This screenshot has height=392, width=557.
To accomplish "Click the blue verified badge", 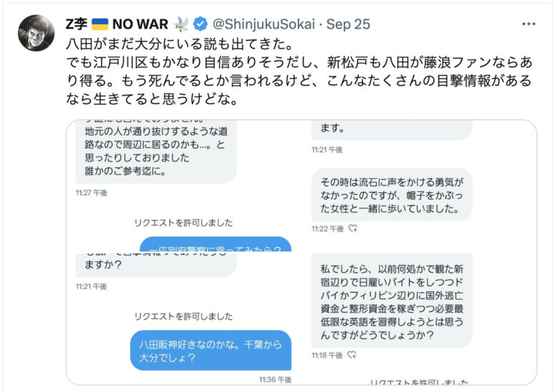I will point(201,24).
